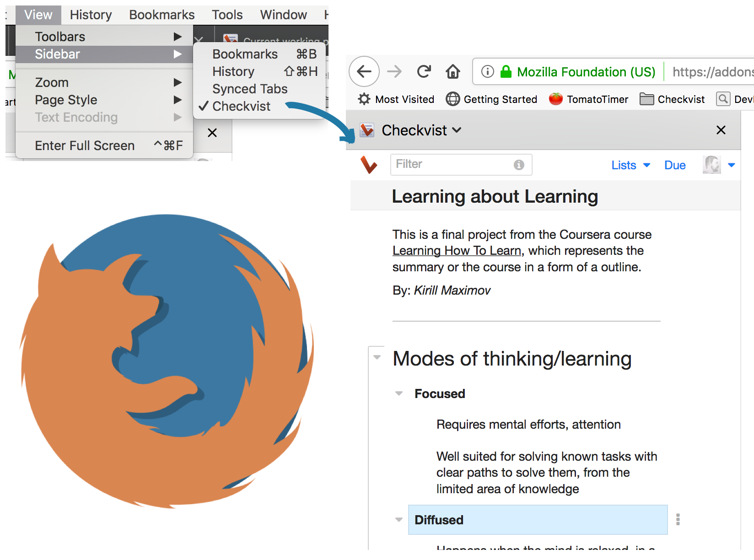This screenshot has height=560, width=754.
Task: Click the Due link
Action: [675, 165]
